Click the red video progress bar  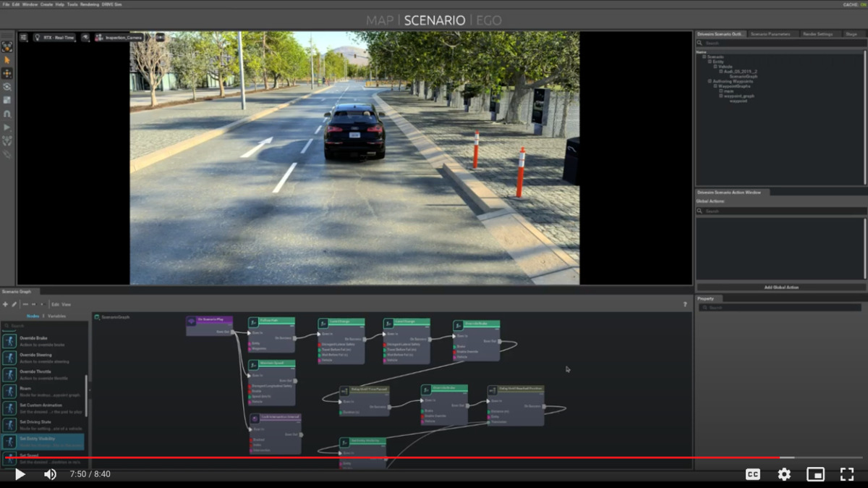pos(391,458)
